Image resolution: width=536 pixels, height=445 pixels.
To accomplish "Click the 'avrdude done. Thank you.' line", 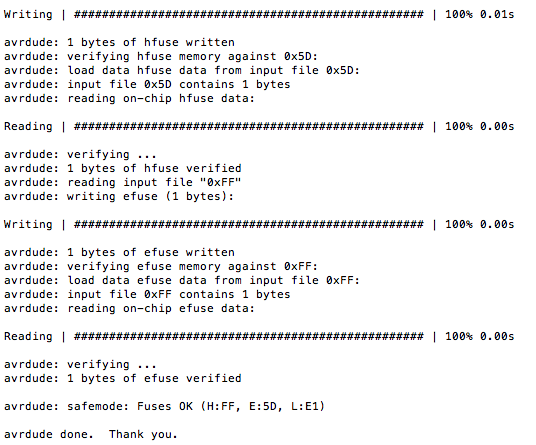I will pos(91,435).
